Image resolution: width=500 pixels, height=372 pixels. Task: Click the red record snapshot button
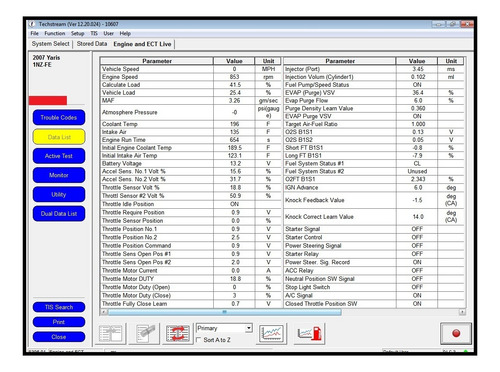(456, 333)
